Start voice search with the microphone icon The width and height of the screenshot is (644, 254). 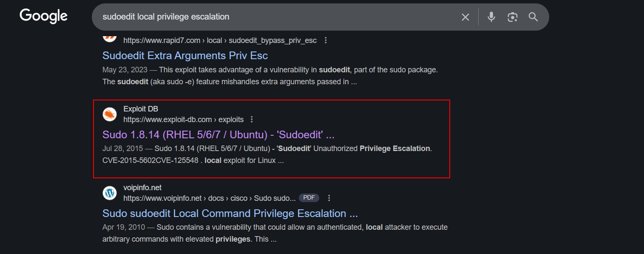pyautogui.click(x=491, y=17)
